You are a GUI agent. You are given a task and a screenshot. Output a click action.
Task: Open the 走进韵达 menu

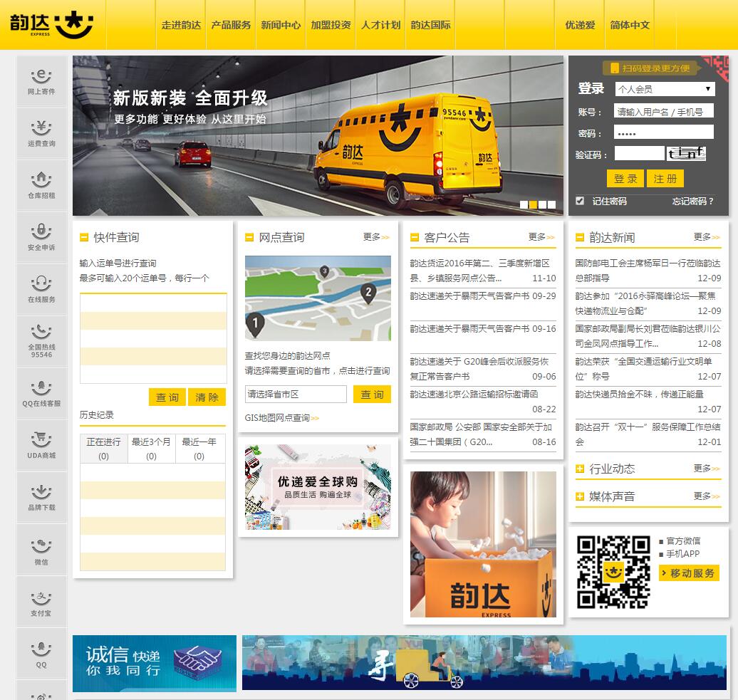181,25
